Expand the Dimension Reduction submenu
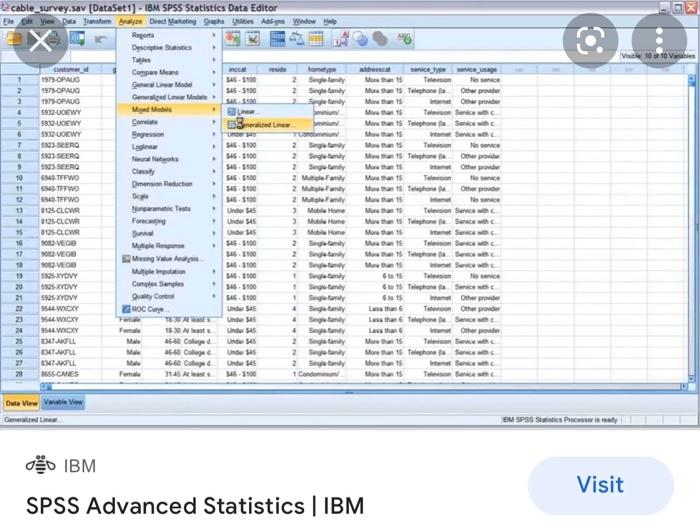700x526 pixels. [x=169, y=184]
